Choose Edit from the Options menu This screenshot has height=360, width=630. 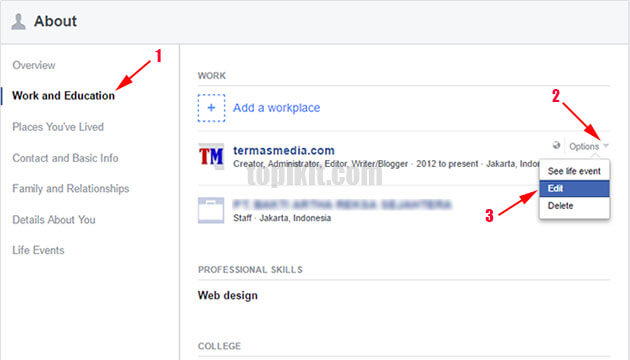(574, 188)
